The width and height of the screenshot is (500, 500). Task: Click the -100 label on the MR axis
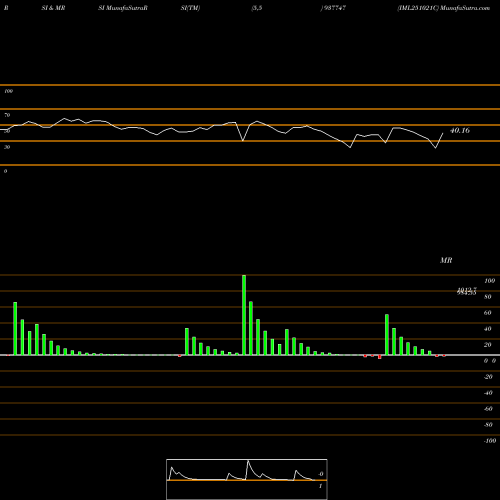(490, 441)
